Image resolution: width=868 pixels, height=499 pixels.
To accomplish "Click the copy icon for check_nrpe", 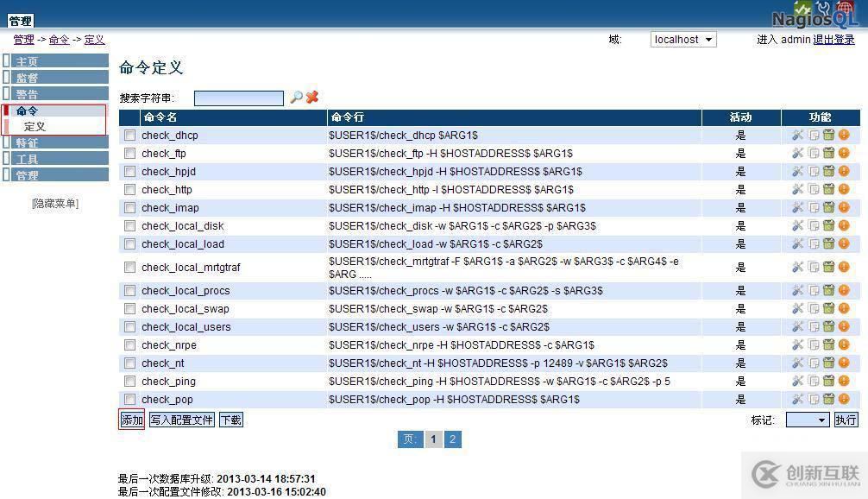I will [x=813, y=344].
